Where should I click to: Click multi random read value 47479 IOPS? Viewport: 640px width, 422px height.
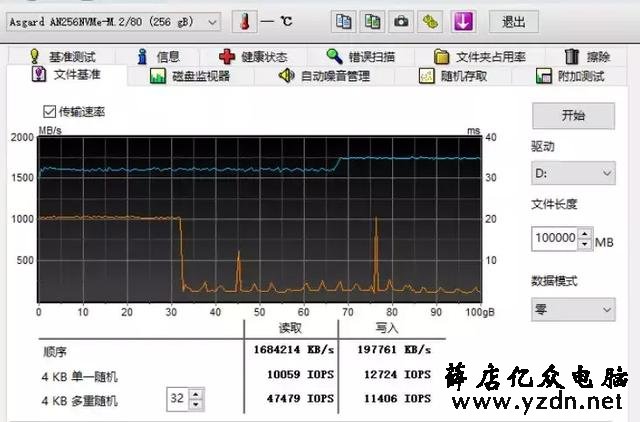(x=300, y=399)
